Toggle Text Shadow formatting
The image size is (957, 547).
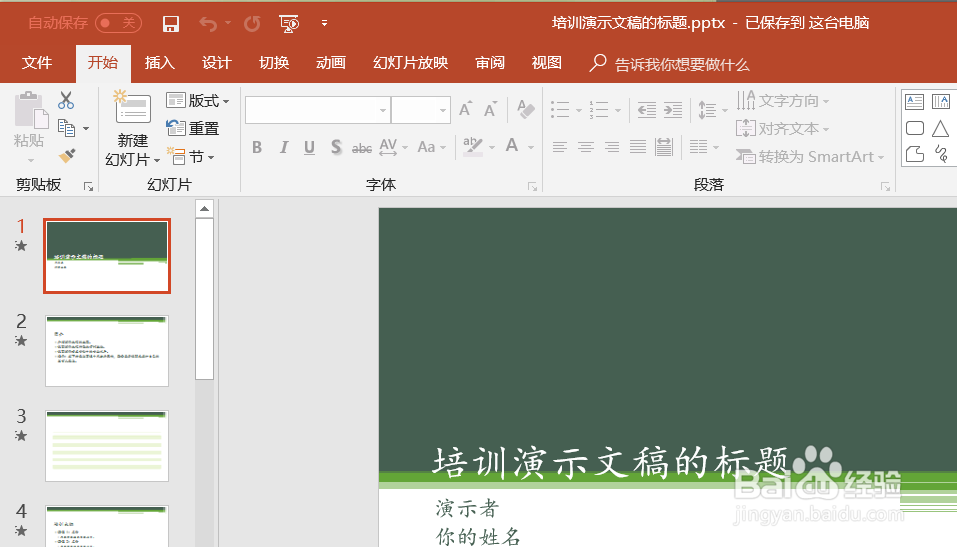point(336,147)
